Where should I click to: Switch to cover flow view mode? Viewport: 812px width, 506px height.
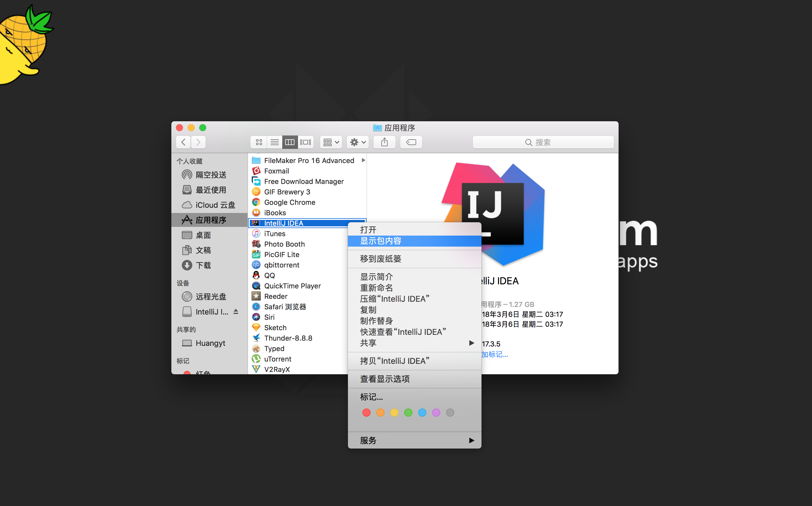point(306,142)
